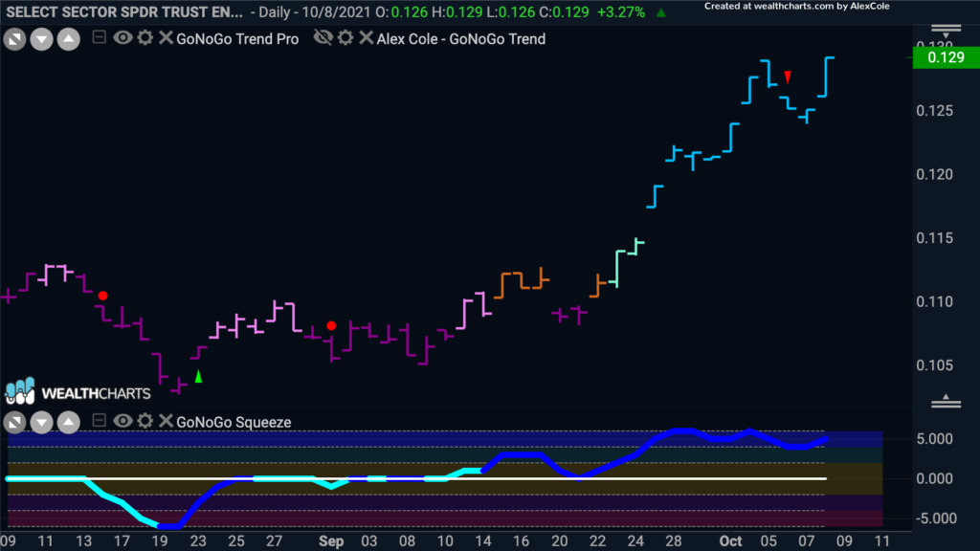Image resolution: width=980 pixels, height=551 pixels.
Task: Click the Created at wealthcharts.com by AlexCole text
Action: point(797,7)
